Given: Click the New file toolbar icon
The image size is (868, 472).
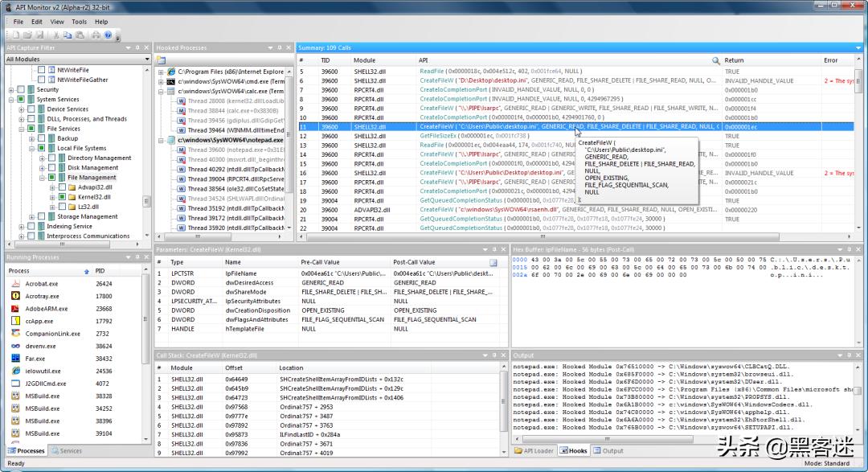Looking at the screenshot, I should [14, 35].
